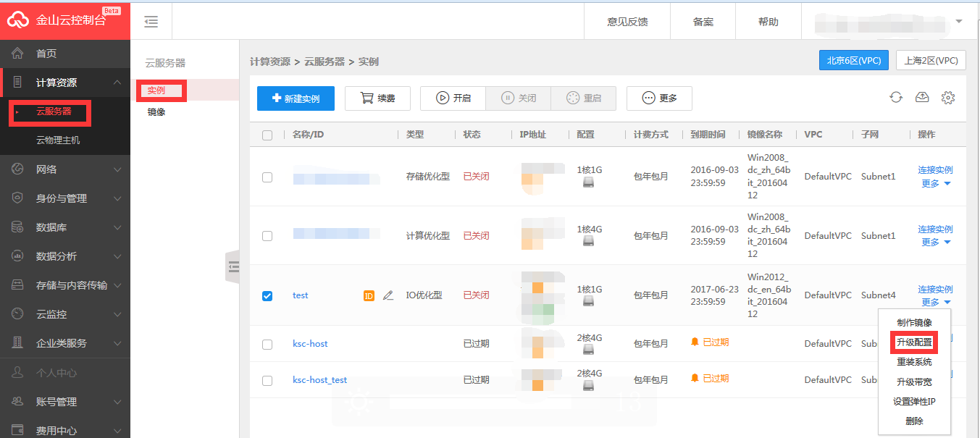980x438 pixels.
Task: Open 云物理主机 in the sidebar
Action: pos(58,140)
